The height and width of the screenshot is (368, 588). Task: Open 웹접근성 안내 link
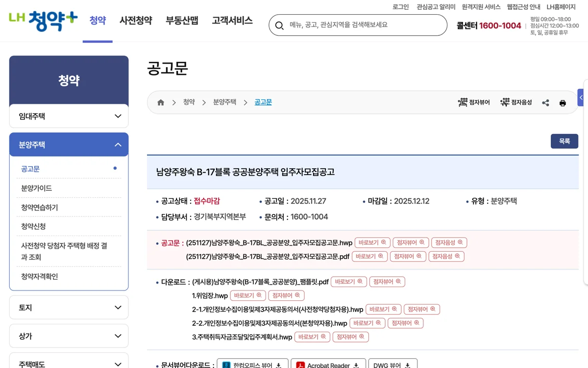tap(523, 7)
